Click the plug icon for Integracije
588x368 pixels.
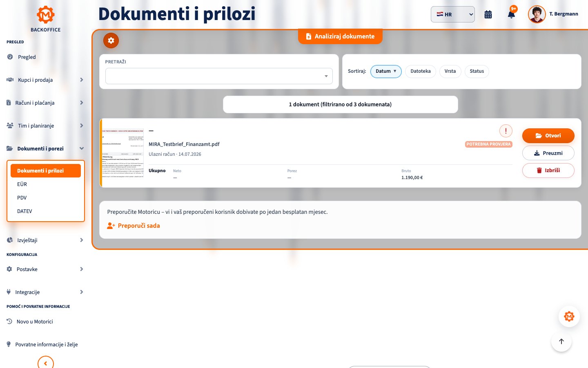click(x=9, y=292)
